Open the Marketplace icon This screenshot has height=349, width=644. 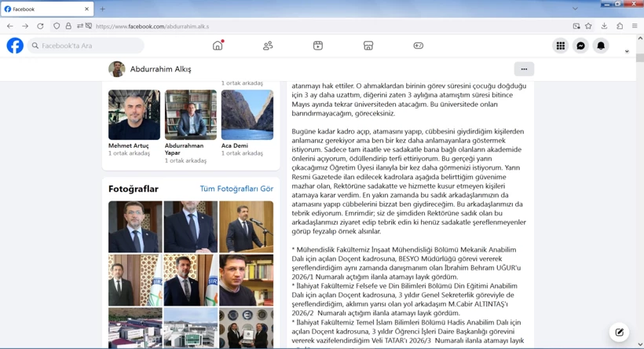click(368, 46)
